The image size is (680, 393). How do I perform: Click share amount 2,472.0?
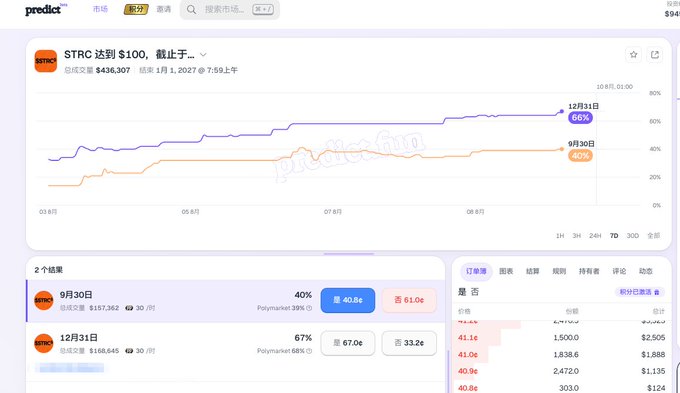click(x=566, y=371)
